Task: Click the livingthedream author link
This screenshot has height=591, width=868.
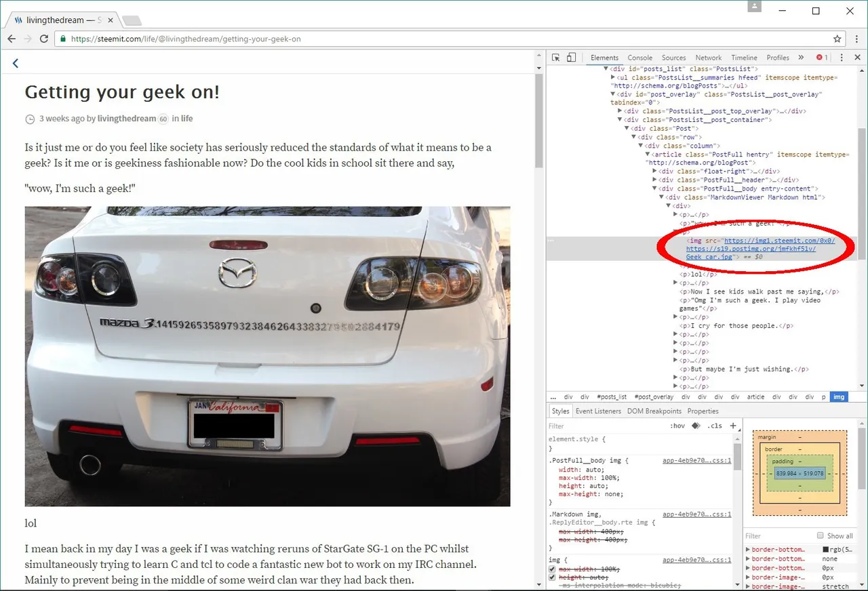Action: [x=126, y=119]
